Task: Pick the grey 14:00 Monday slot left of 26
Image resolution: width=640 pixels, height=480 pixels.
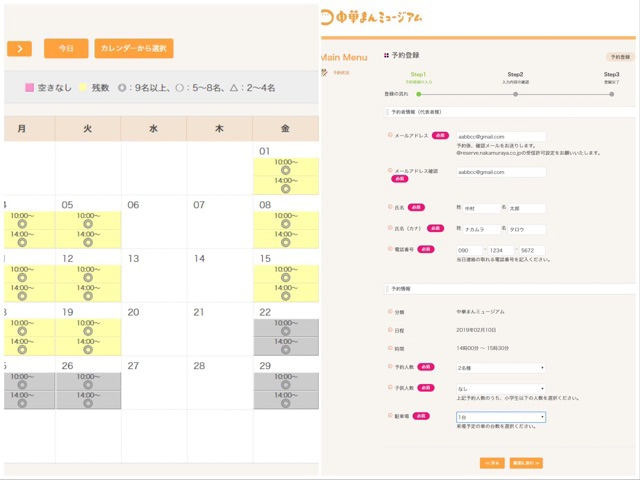Action: [x=29, y=400]
